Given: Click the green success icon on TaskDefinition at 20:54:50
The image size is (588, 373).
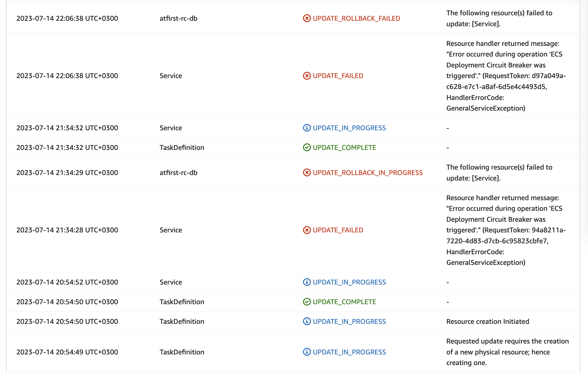Looking at the screenshot, I should click(306, 302).
